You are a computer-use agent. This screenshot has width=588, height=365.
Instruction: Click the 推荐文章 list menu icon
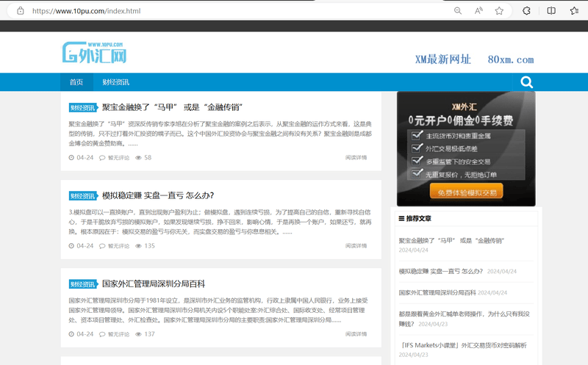point(401,218)
